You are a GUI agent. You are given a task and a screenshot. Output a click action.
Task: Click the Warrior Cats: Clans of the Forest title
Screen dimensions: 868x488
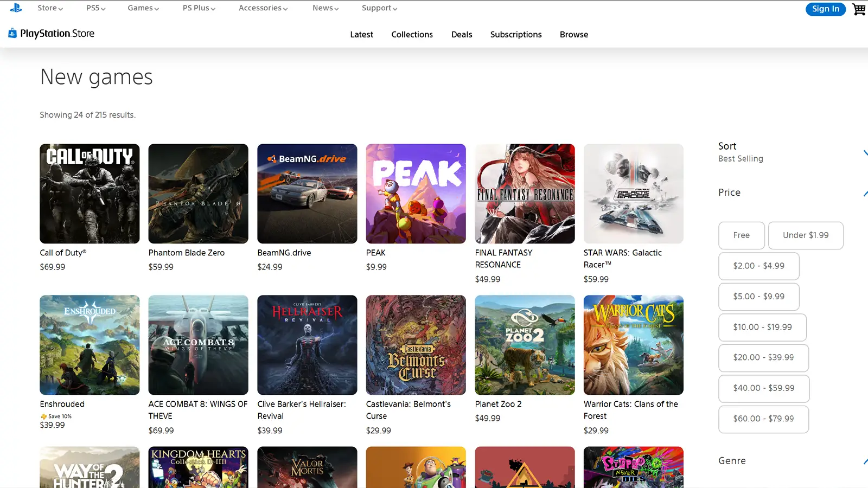pos(631,410)
